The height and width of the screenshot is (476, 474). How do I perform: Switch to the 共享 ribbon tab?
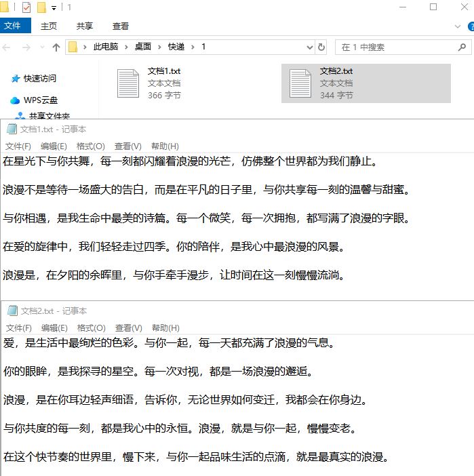point(84,26)
